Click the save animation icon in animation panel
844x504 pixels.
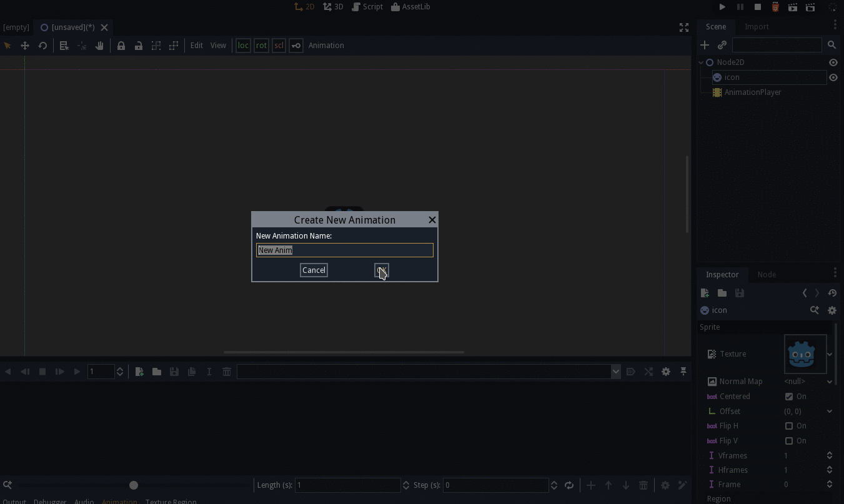click(174, 372)
